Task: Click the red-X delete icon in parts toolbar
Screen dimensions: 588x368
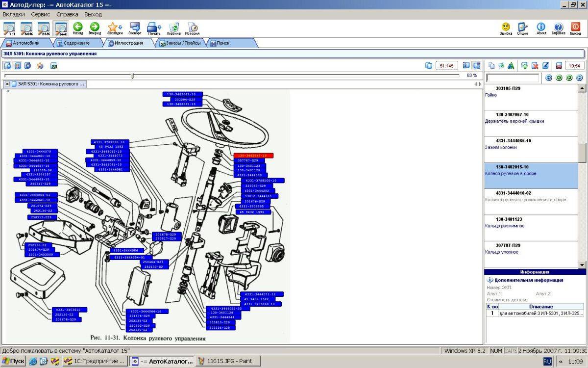Action: (x=535, y=65)
